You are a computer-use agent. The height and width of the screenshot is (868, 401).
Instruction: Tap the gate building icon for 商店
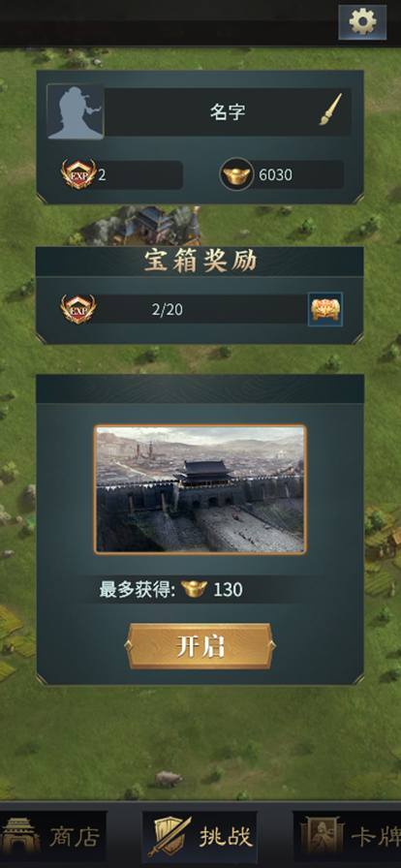coord(20,836)
